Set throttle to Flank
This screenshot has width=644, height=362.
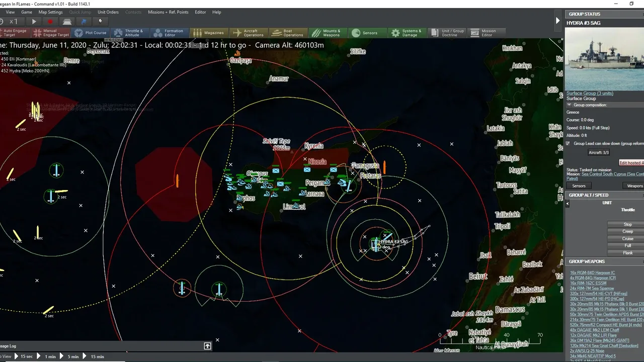tap(627, 252)
